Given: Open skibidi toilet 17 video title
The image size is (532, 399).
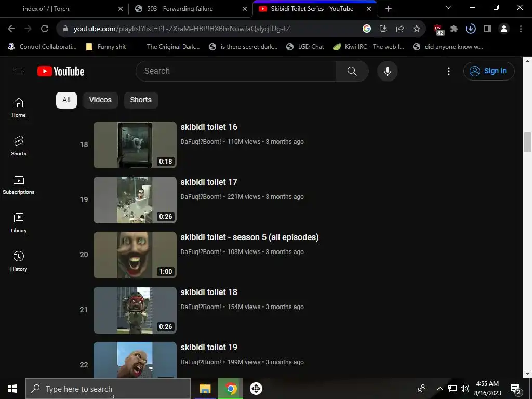Looking at the screenshot, I should click(x=209, y=182).
